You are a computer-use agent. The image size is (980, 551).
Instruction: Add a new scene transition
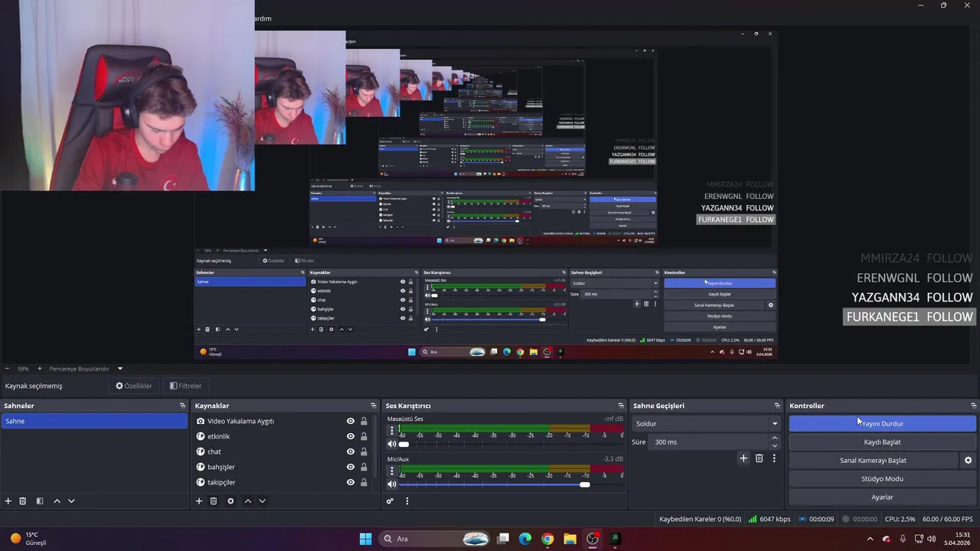click(x=743, y=458)
